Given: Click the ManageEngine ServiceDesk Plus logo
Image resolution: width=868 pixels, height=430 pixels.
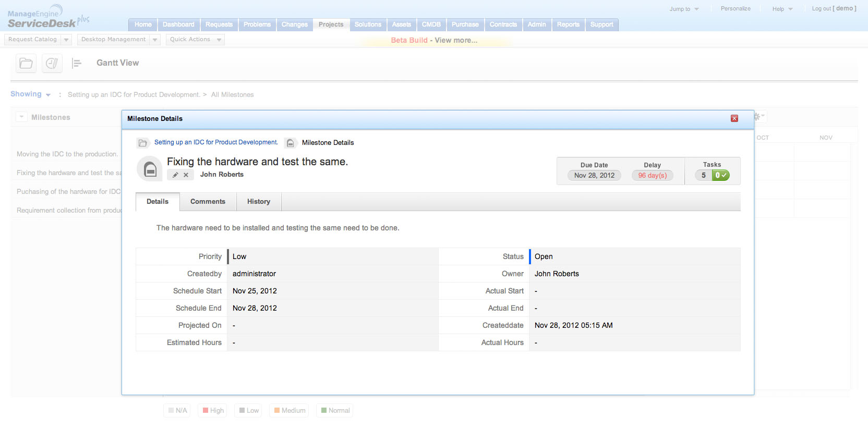Looking at the screenshot, I should click(49, 17).
